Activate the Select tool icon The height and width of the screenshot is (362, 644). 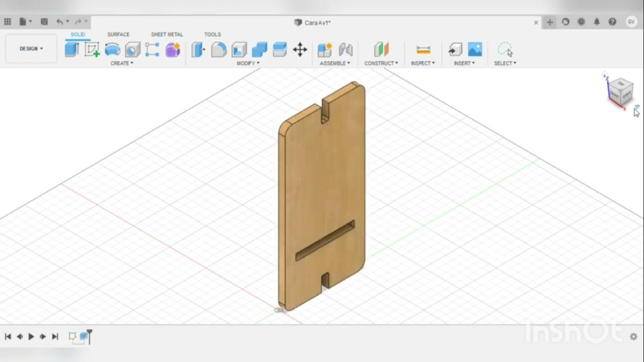[x=505, y=49]
